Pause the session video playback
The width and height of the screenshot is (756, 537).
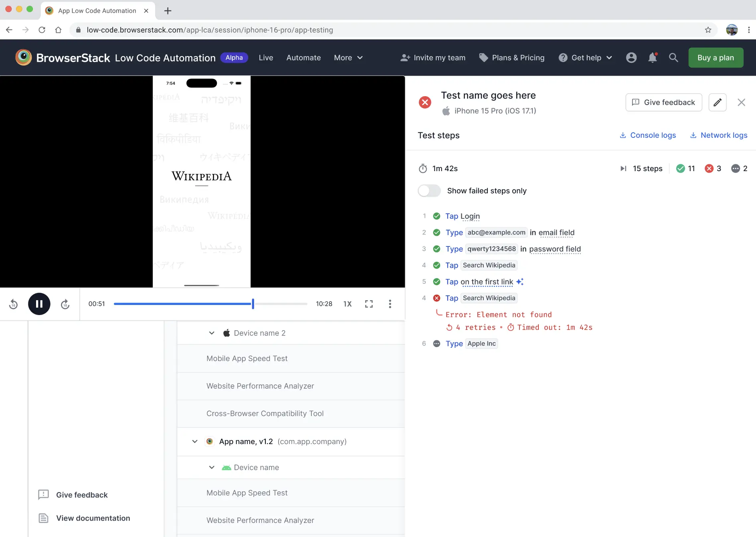pos(39,304)
